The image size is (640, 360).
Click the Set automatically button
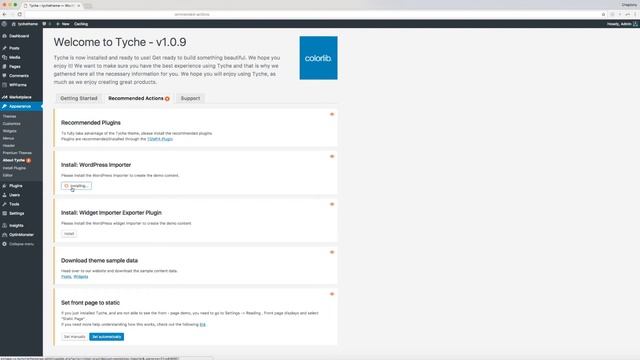(107, 337)
